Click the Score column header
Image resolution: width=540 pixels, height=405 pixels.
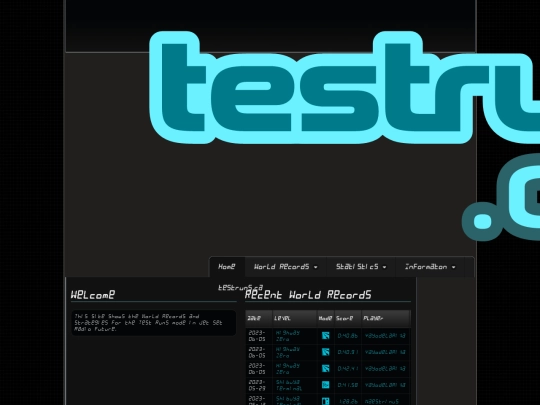348,319
